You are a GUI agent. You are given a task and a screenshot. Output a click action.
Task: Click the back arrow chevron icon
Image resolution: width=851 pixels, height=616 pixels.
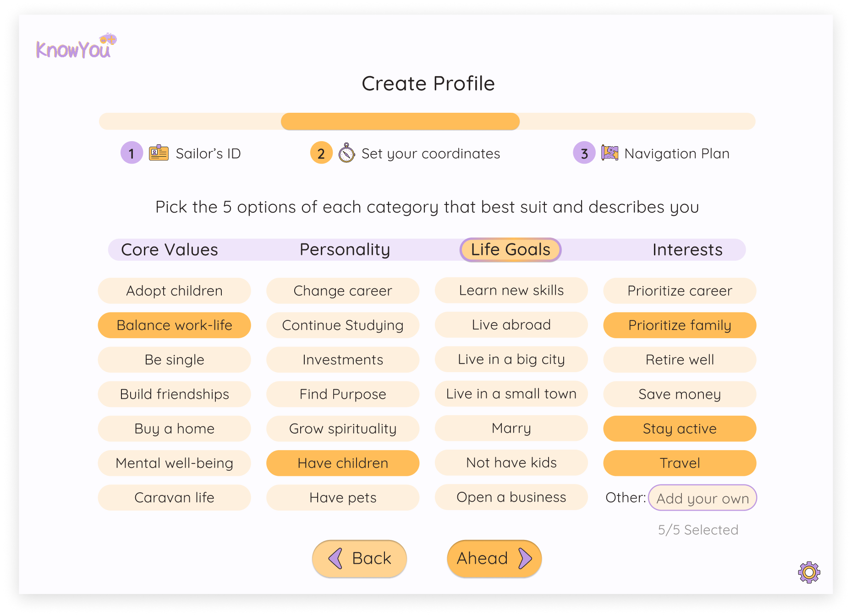[x=335, y=558]
